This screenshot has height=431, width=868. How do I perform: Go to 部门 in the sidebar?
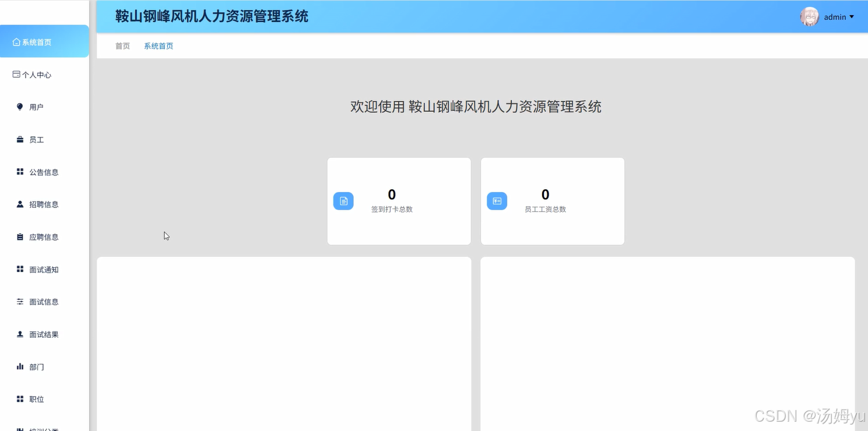point(44,367)
